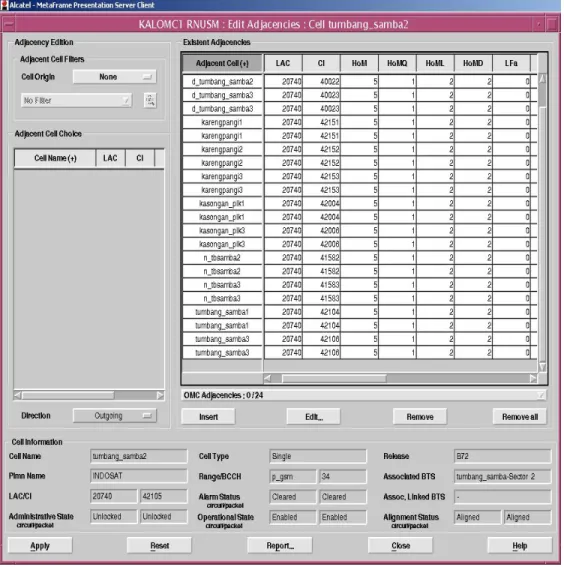Screen dimensions: 564x567
Task: Click the Reset button
Action: pos(159,546)
